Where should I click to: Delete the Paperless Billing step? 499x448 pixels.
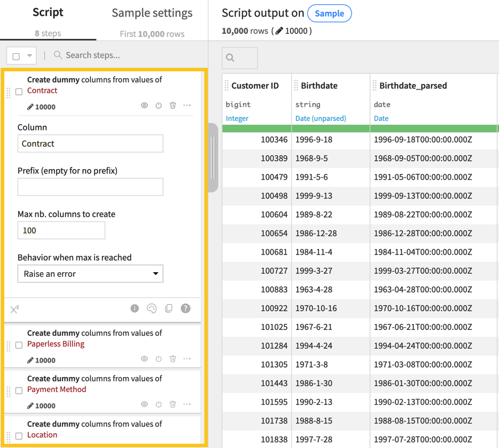(x=173, y=359)
